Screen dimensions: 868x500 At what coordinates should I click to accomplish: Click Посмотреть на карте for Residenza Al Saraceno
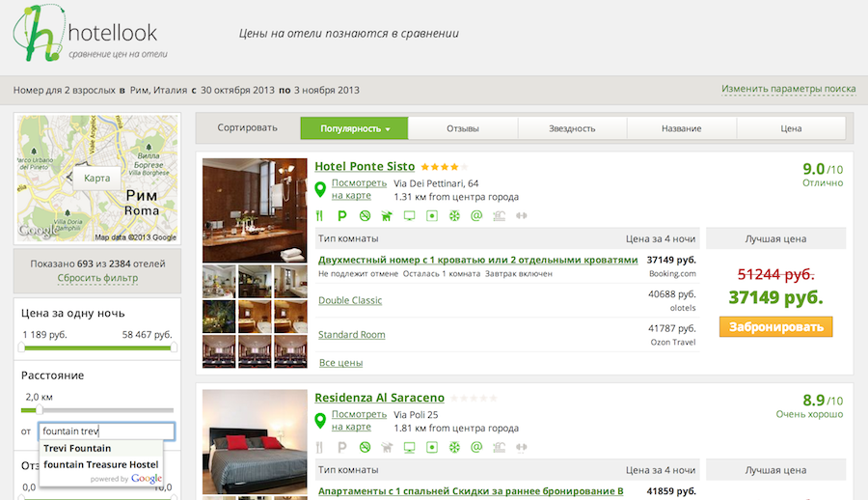(x=359, y=420)
